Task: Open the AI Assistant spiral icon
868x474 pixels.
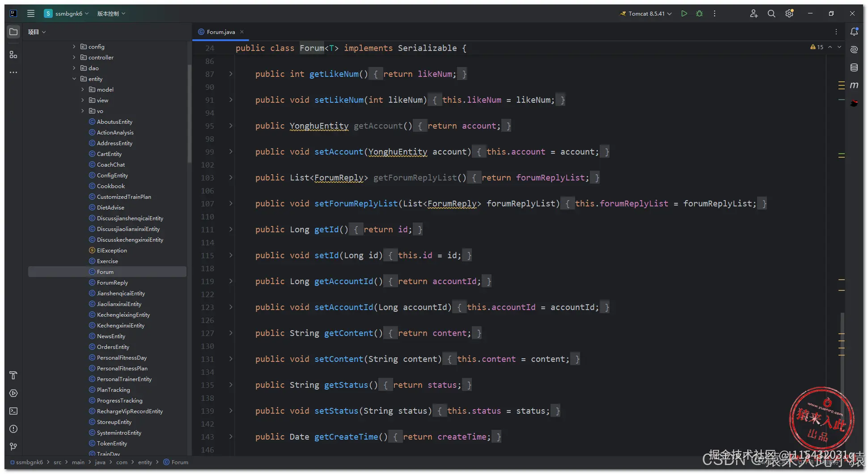Action: [854, 50]
